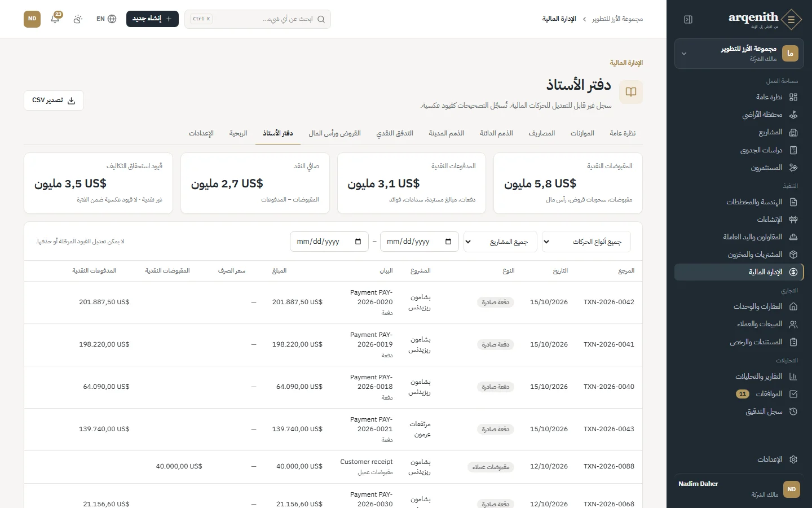Click إنشاء جديد button
This screenshot has width=812, height=508.
click(152, 19)
